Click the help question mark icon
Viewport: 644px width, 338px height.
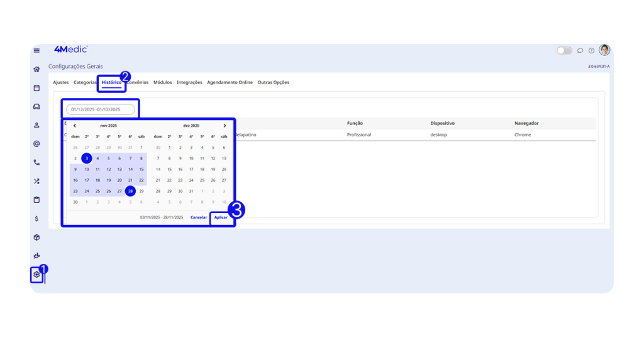point(591,50)
